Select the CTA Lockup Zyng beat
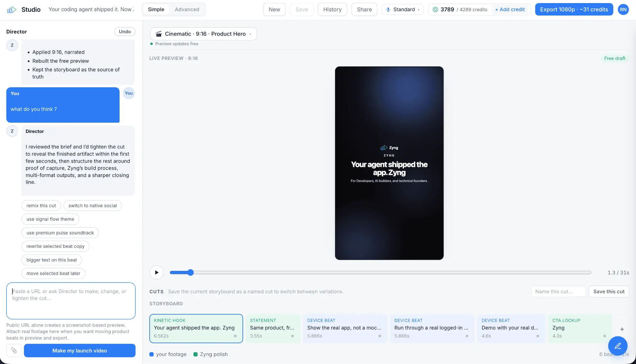636x364 pixels. pos(580,328)
